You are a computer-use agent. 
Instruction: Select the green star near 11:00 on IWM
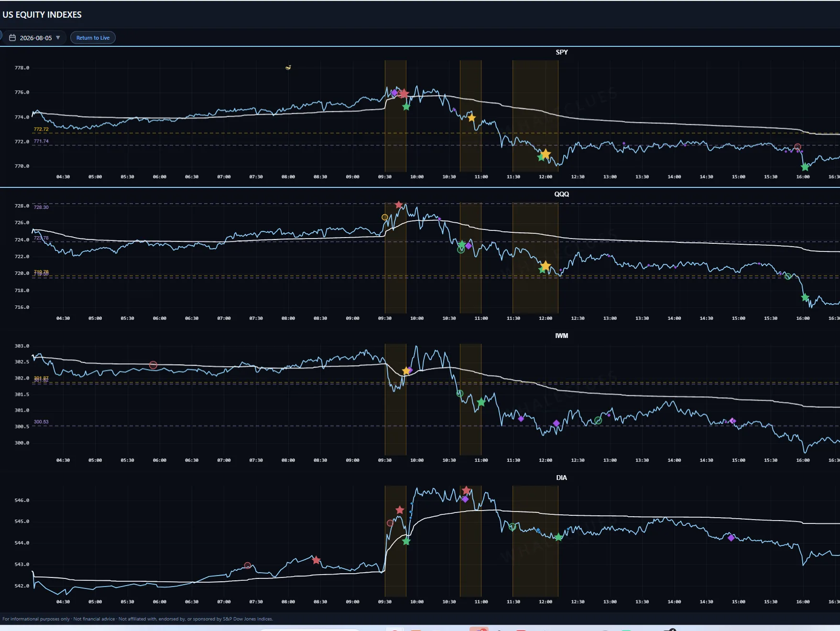tap(481, 402)
